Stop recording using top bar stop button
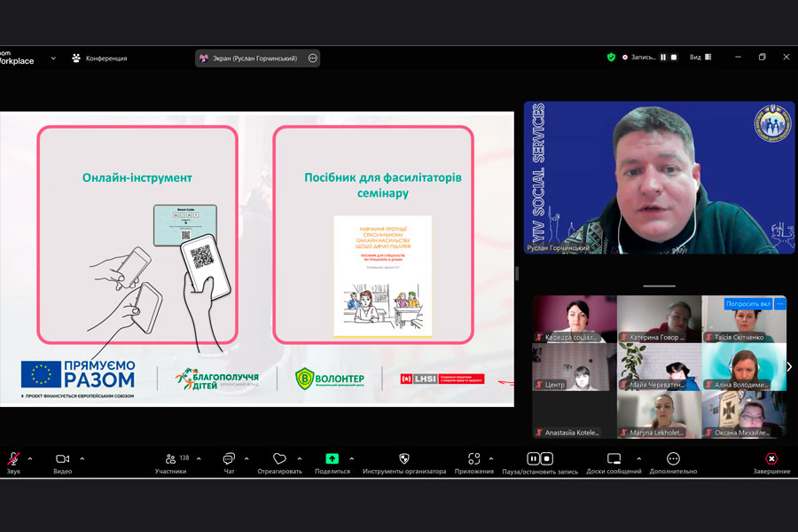This screenshot has width=798, height=532. coord(674,58)
